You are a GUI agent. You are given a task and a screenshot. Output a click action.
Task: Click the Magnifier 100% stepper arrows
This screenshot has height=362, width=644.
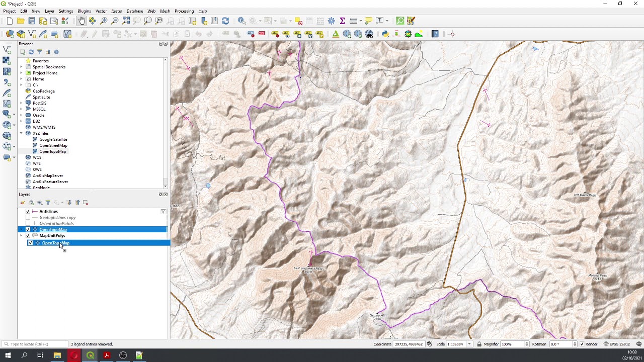[x=527, y=344]
